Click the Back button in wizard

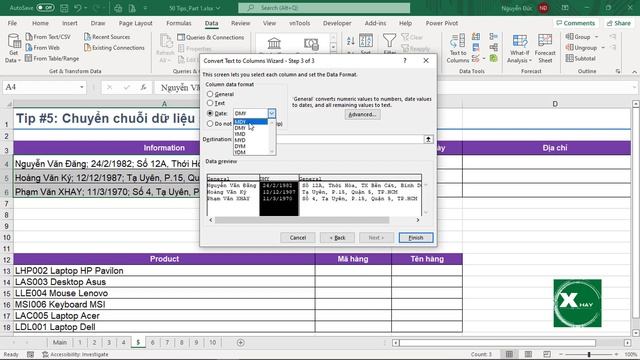point(337,238)
